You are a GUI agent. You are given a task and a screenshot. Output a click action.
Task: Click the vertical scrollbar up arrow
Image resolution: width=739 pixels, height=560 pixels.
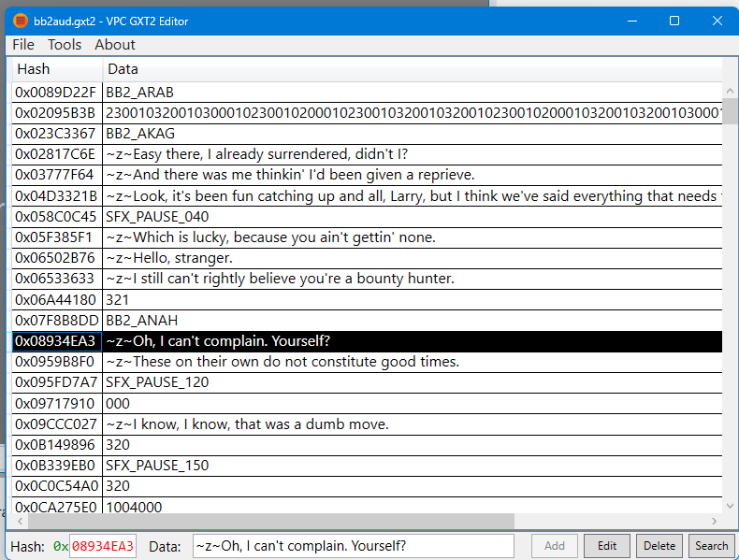tap(730, 91)
